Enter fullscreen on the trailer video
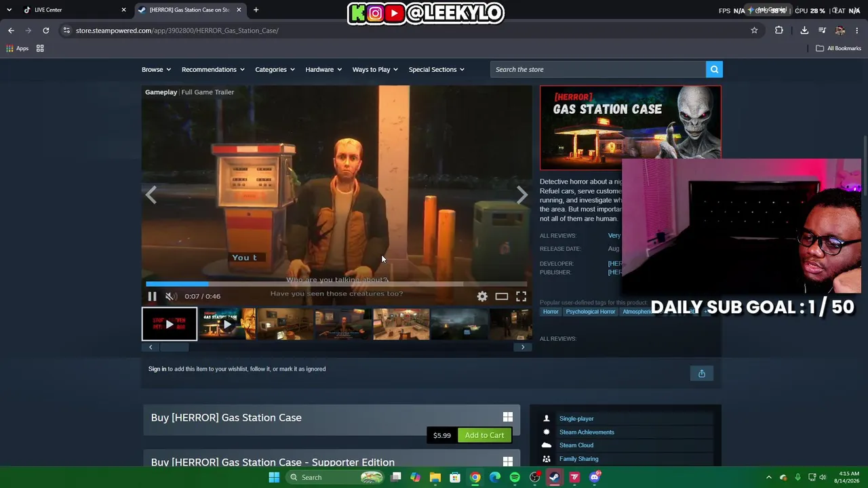Image resolution: width=868 pixels, height=488 pixels. [521, 296]
